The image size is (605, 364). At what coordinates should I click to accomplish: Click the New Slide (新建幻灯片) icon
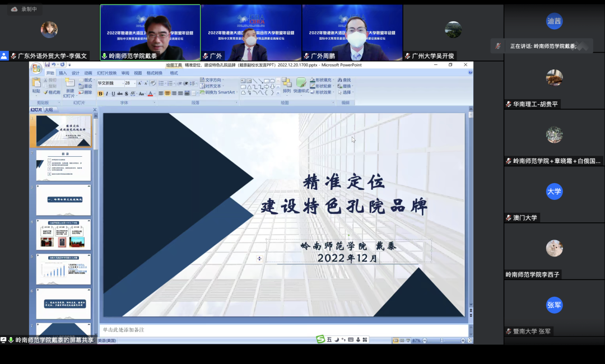(70, 83)
